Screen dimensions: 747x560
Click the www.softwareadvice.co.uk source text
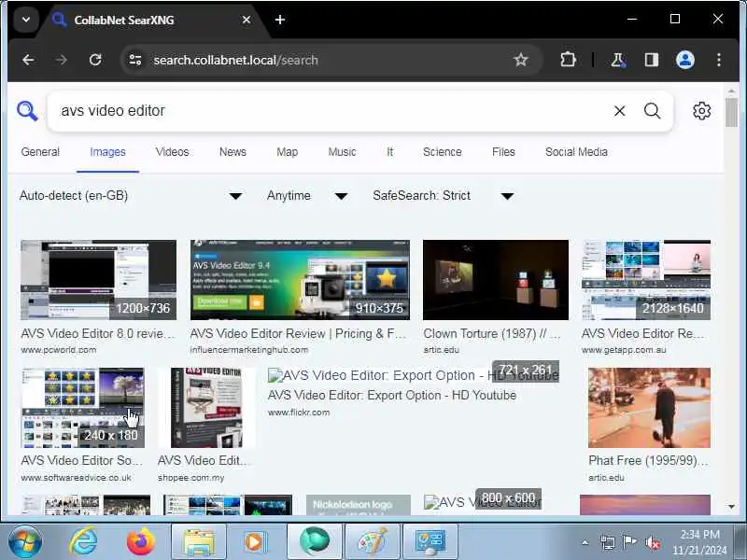77,478
